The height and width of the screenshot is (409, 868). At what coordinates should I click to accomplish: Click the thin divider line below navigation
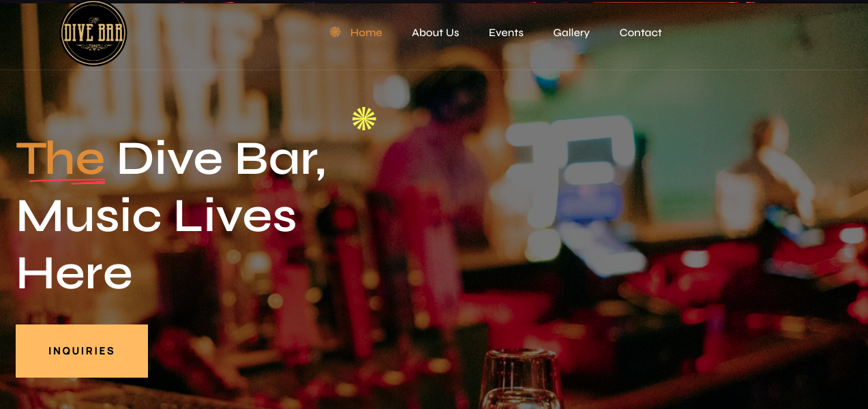click(434, 70)
